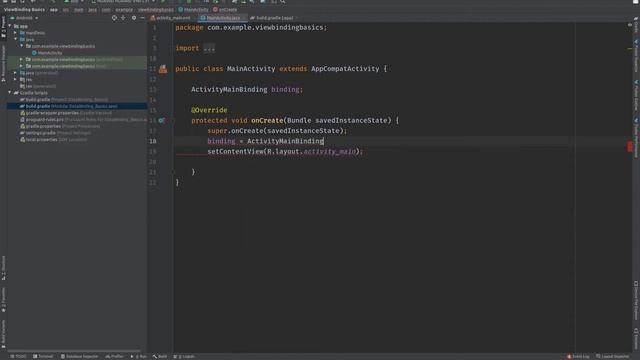Open module-level build.gradle (app) file
This screenshot has height=360, width=640.
(69, 106)
